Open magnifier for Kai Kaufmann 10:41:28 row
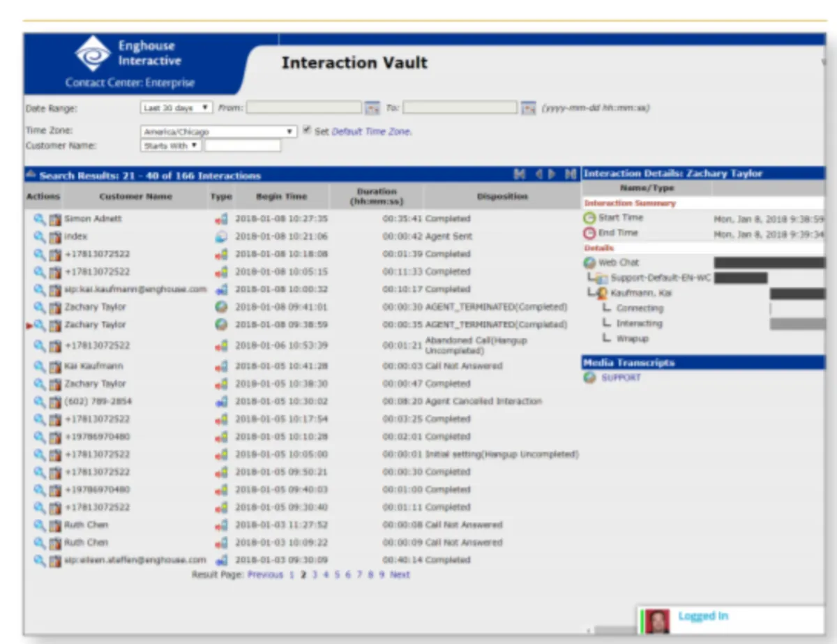Screen dimensions: 837x644 40,366
